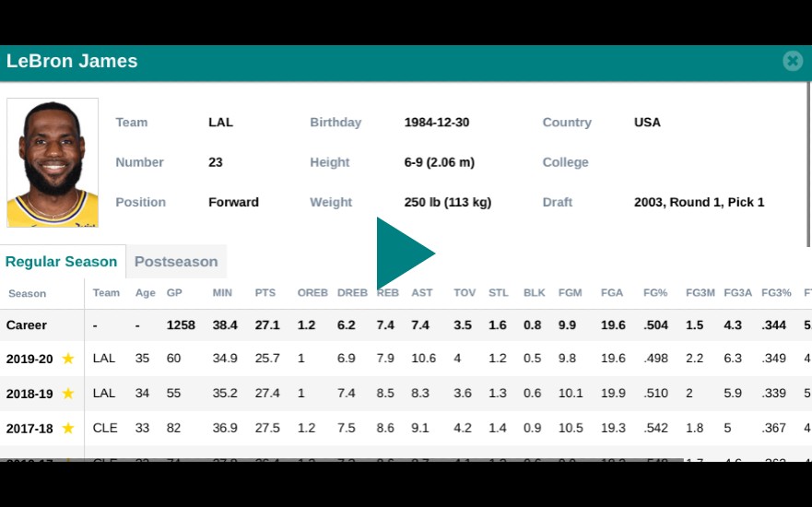The image size is (812, 507).
Task: Sort table by the PTS column header
Action: [x=265, y=292]
